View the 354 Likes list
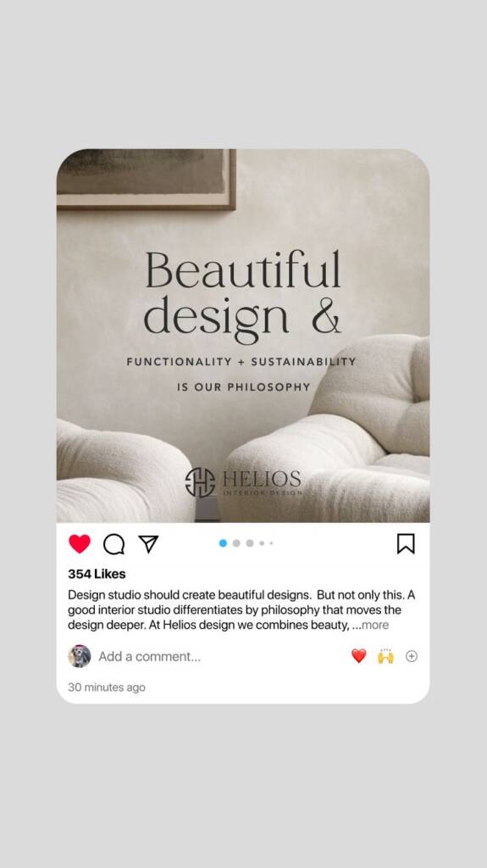 tap(97, 574)
